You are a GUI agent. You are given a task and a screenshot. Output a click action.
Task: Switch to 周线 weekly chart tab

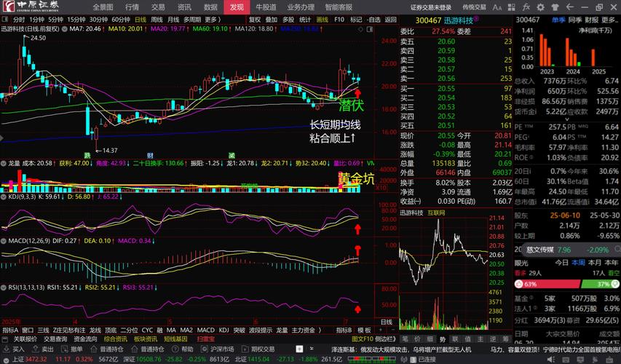tap(157, 20)
